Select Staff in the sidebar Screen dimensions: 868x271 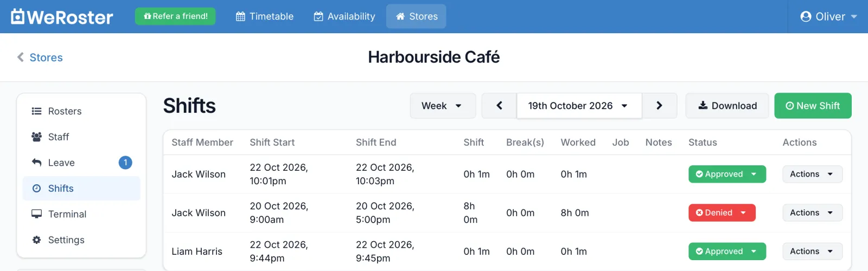point(81,137)
